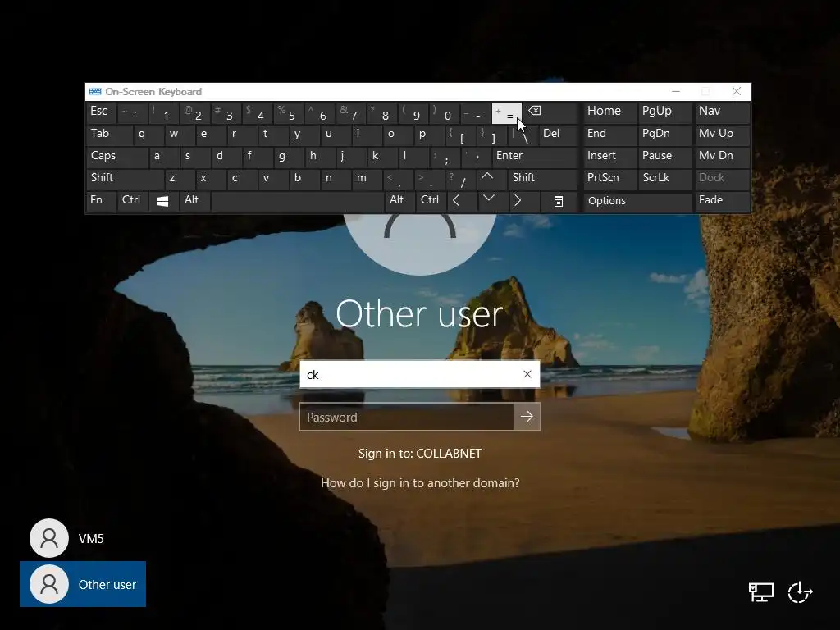This screenshot has height=630, width=840.
Task: Tap the number 1 key
Action: pos(163,112)
